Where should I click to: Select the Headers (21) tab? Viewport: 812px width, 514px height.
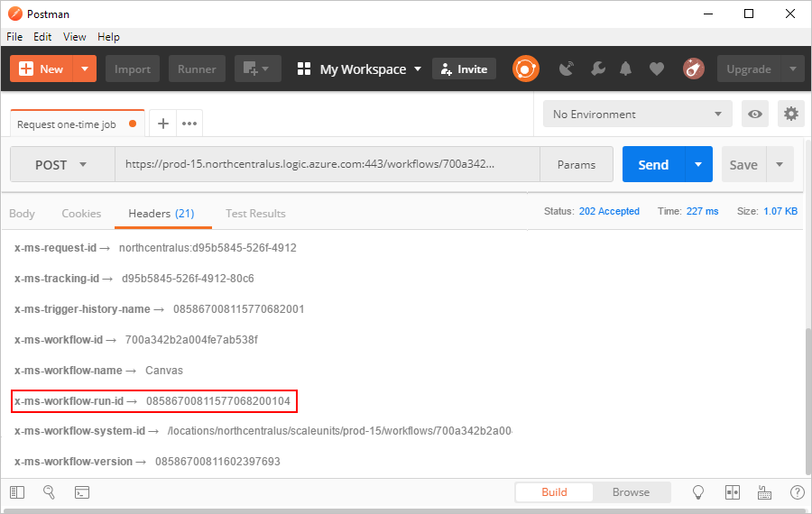pyautogui.click(x=161, y=213)
